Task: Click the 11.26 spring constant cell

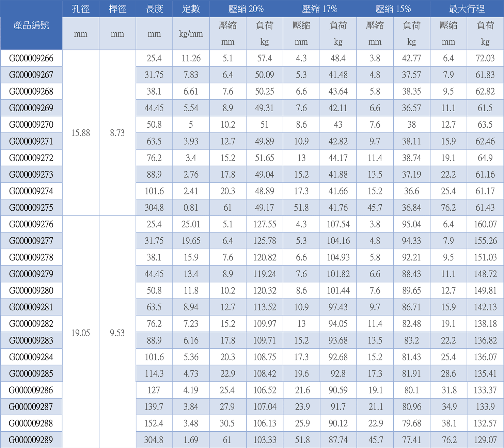Action: (x=191, y=58)
